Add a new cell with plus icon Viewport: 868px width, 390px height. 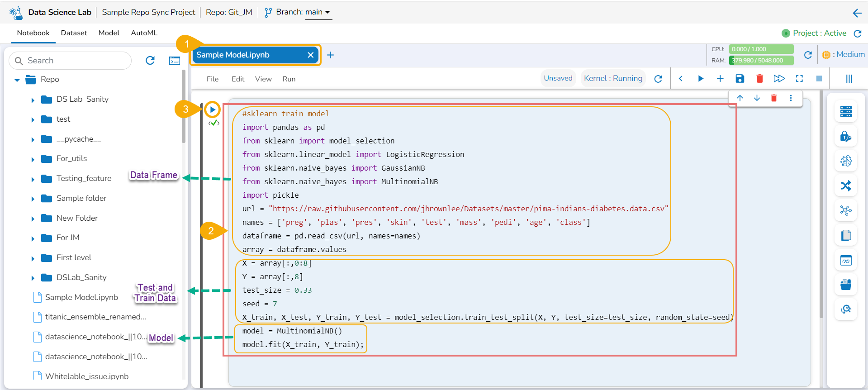point(720,79)
